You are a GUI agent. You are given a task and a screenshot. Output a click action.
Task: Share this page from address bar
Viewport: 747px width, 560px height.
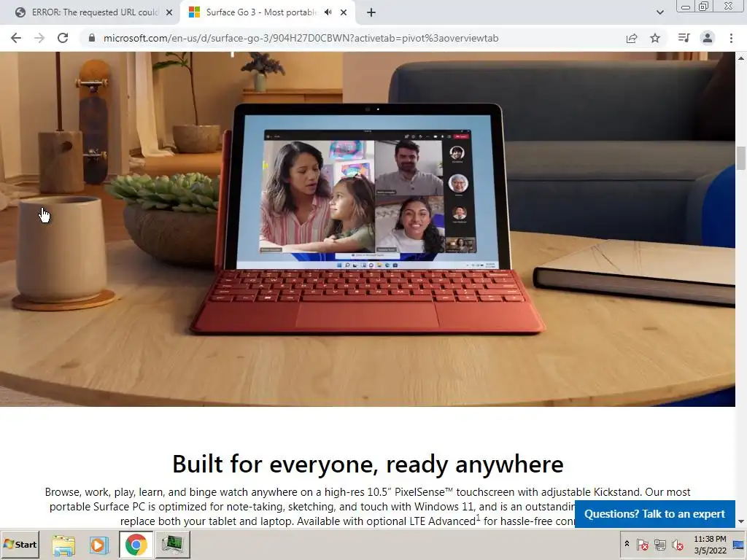[632, 38]
